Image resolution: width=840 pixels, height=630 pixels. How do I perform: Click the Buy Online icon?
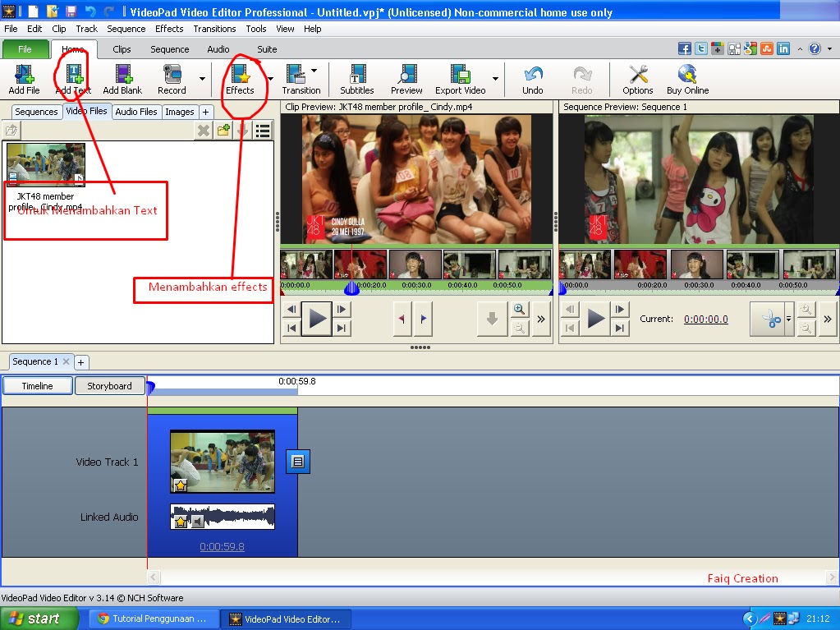687,80
